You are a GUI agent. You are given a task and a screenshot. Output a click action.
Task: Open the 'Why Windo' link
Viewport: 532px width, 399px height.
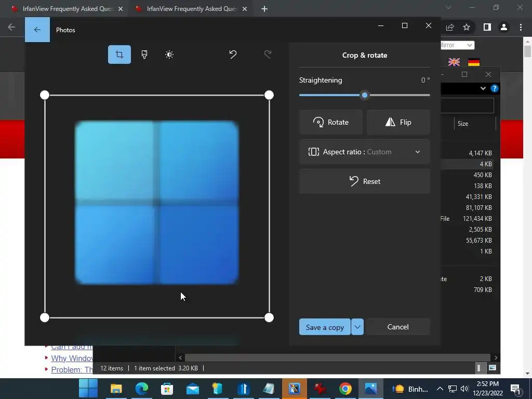[x=72, y=358]
